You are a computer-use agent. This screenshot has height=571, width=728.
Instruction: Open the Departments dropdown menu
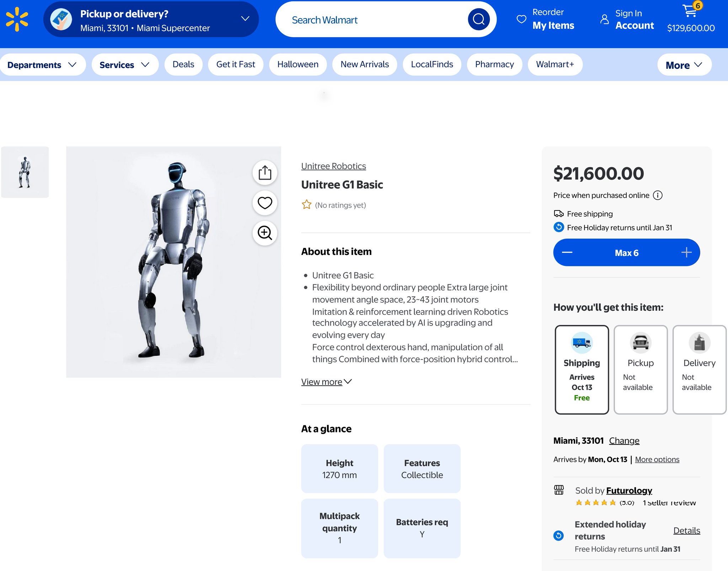(42, 65)
